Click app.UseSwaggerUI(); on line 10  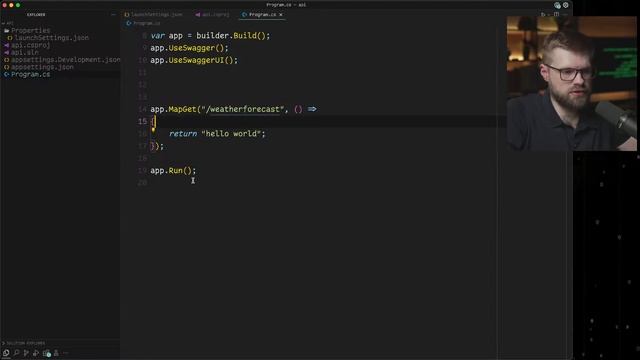194,60
